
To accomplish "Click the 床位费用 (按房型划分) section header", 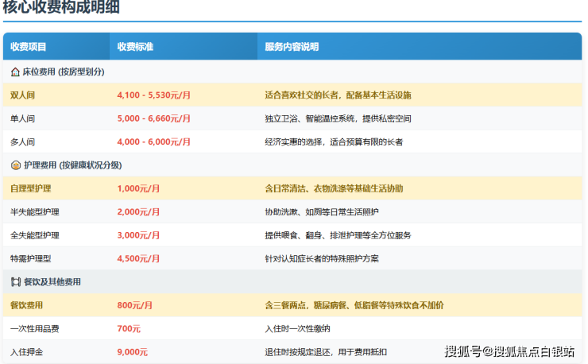I will (x=63, y=72).
